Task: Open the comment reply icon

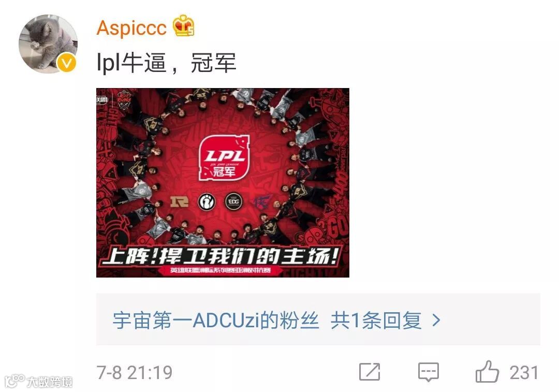Action: point(428,372)
